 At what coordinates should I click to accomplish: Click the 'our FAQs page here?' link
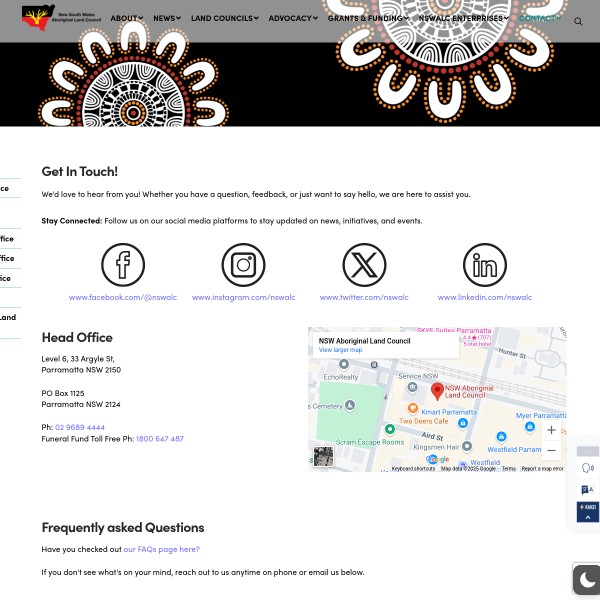click(x=161, y=549)
